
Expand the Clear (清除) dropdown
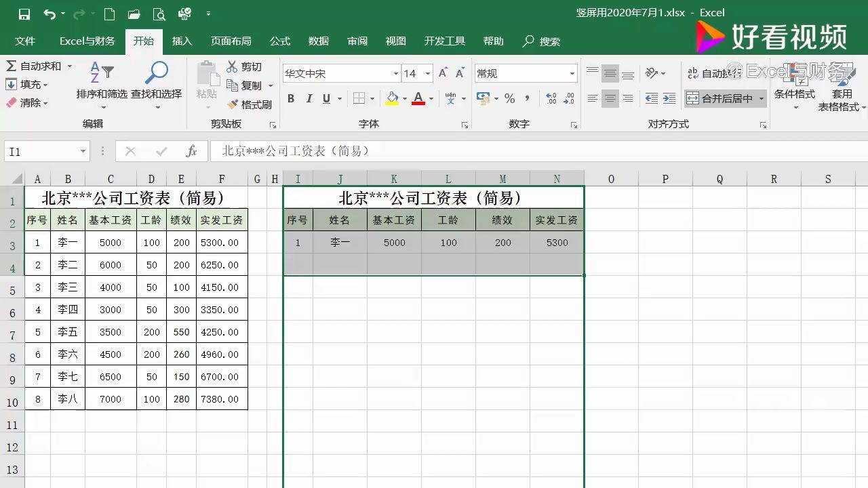tap(45, 103)
